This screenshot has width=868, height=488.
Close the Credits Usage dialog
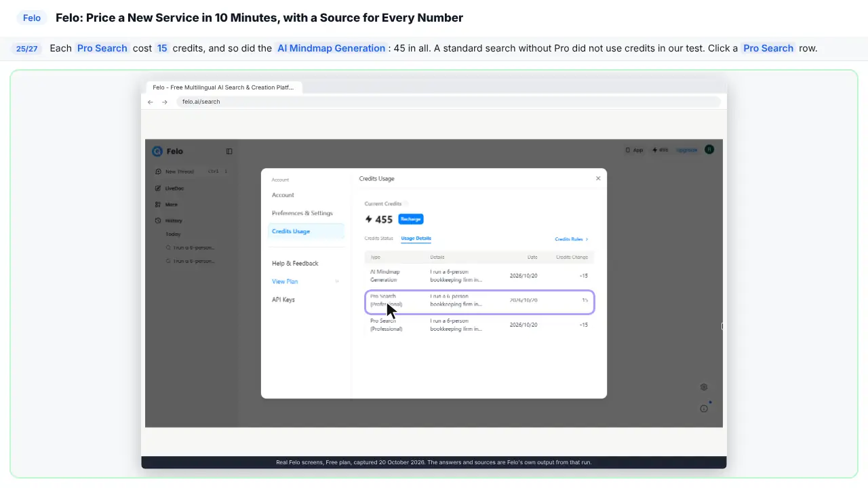(x=598, y=178)
